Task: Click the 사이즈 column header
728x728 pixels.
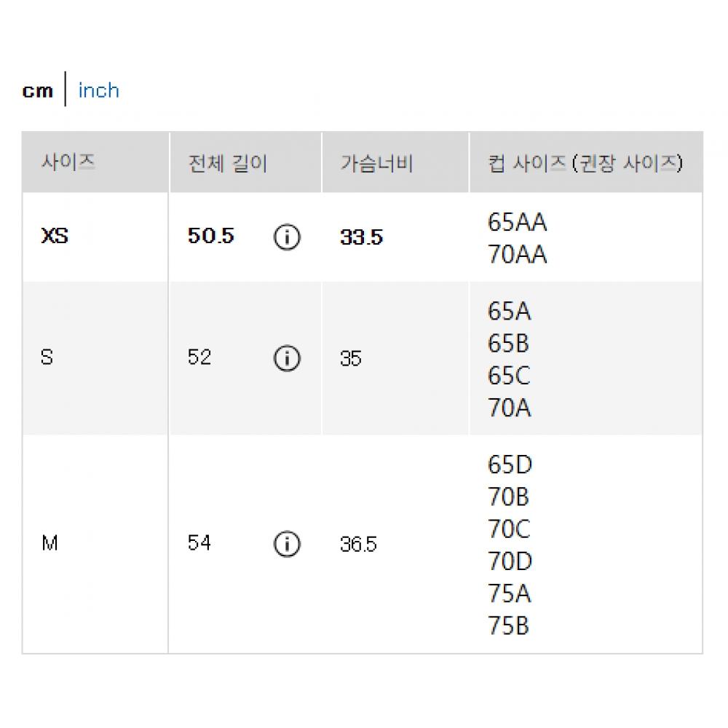Action: [68, 162]
